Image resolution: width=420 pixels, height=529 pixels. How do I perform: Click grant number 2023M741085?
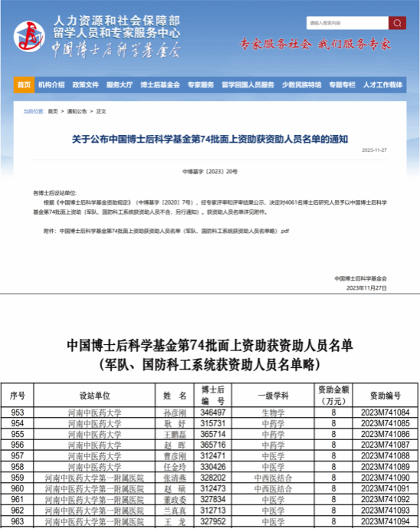pos(386,423)
